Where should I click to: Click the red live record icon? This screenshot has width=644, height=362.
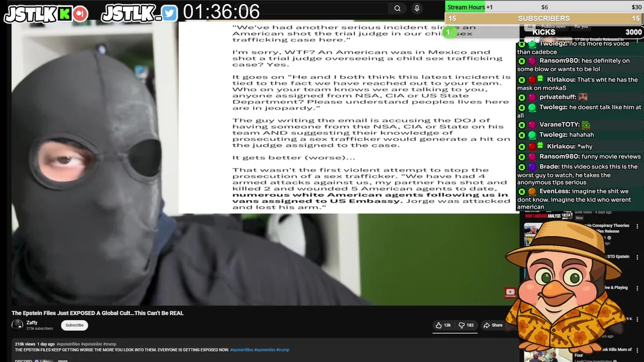80,14
